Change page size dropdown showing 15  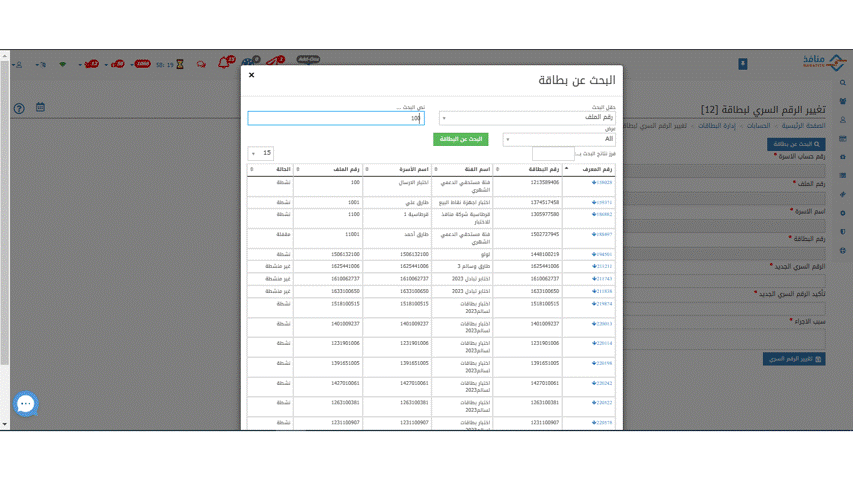(261, 153)
